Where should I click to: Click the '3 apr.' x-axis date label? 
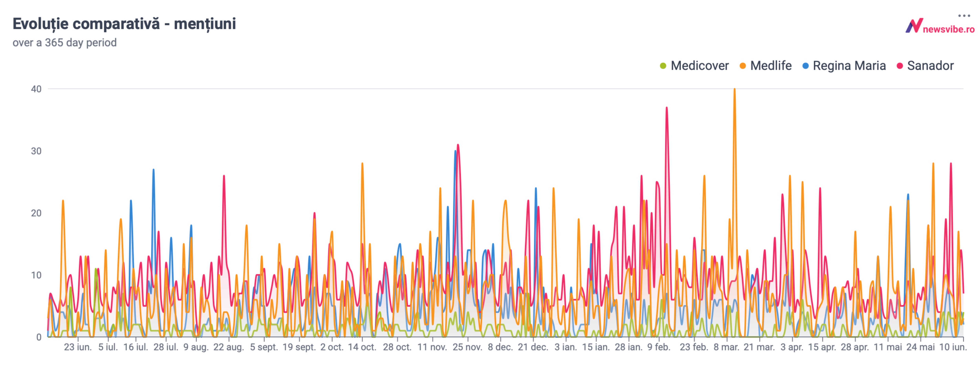792,347
